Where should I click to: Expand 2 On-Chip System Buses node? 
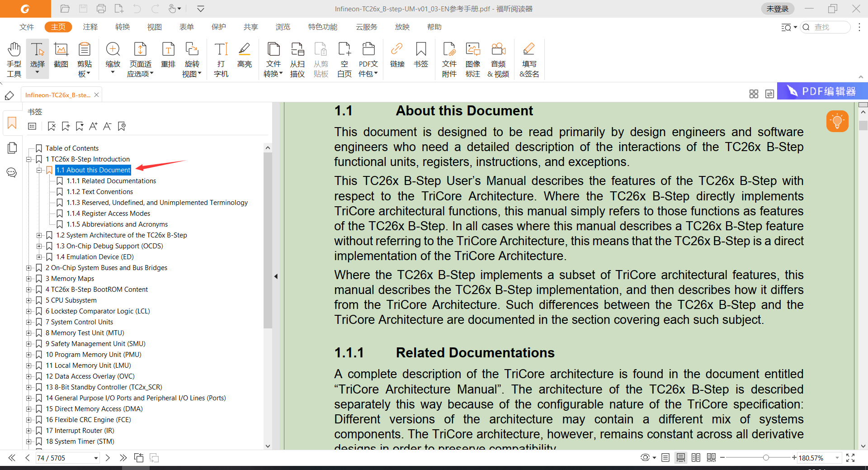click(x=28, y=268)
